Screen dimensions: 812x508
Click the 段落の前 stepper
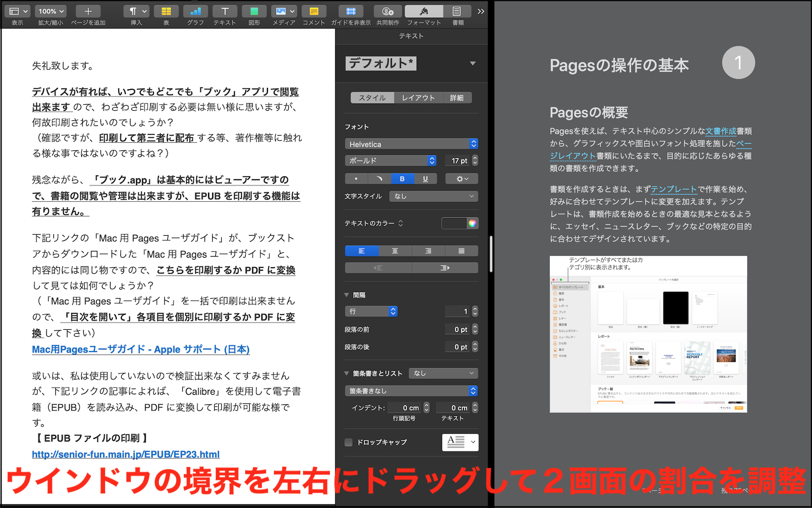point(475,329)
